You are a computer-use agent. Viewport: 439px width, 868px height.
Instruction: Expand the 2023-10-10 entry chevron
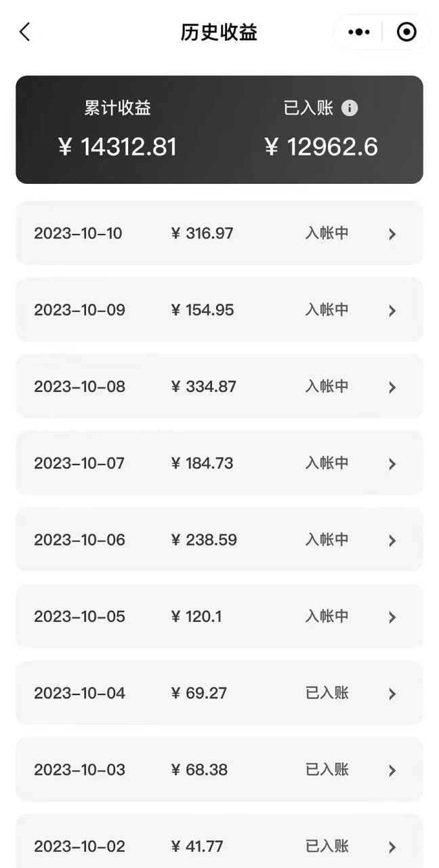coord(392,234)
